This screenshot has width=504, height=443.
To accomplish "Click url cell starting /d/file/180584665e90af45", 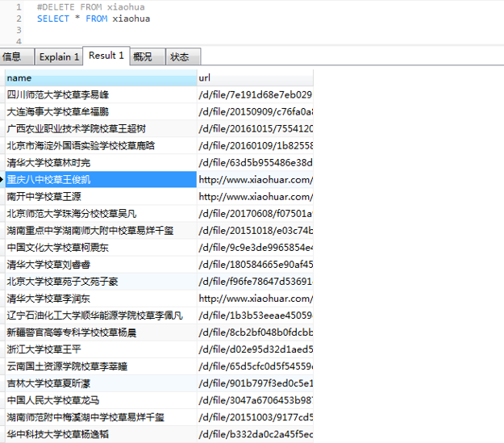I will [x=255, y=265].
